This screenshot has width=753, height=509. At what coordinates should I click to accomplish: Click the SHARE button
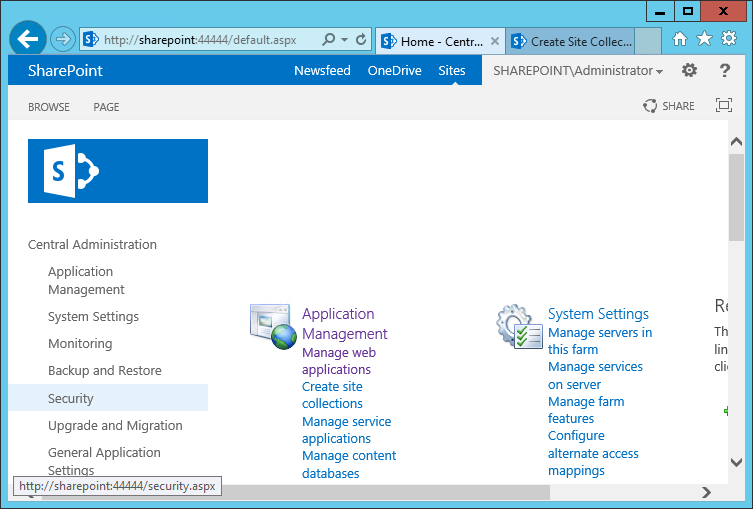[668, 106]
